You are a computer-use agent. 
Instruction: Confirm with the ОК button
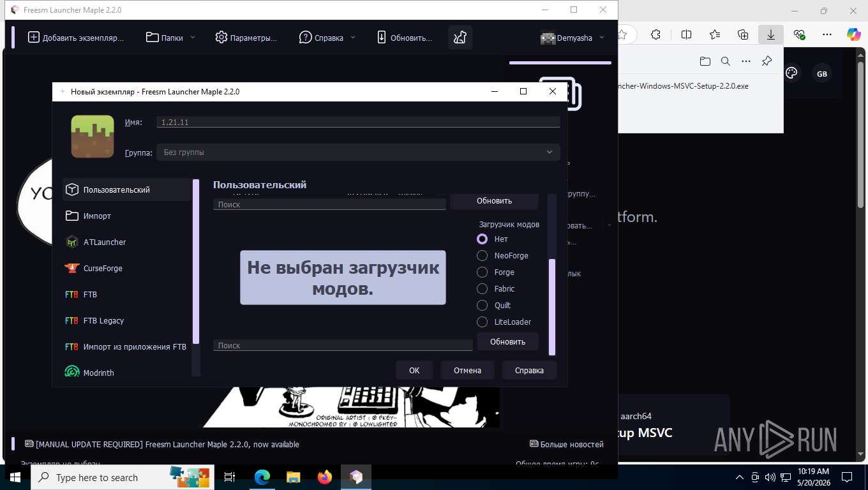point(414,370)
